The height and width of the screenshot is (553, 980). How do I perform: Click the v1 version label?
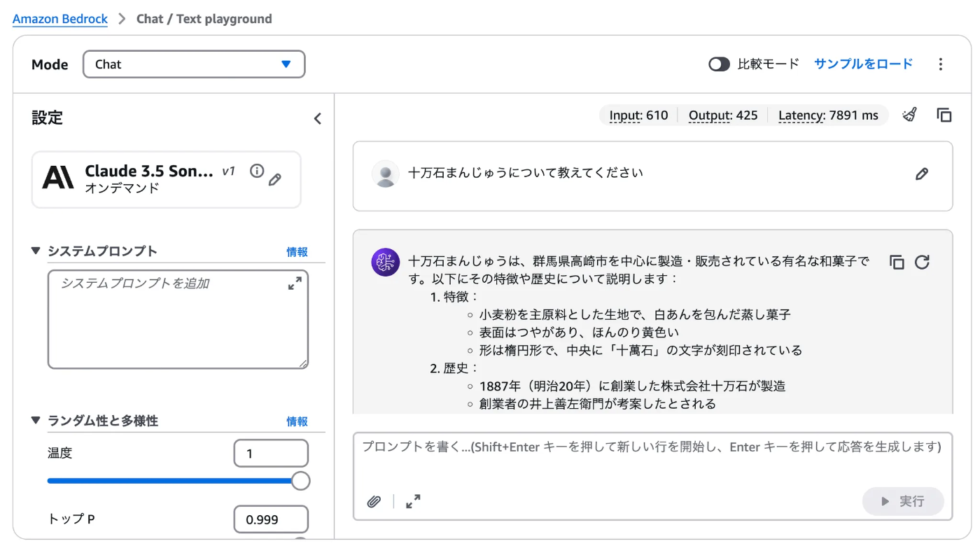[229, 171]
